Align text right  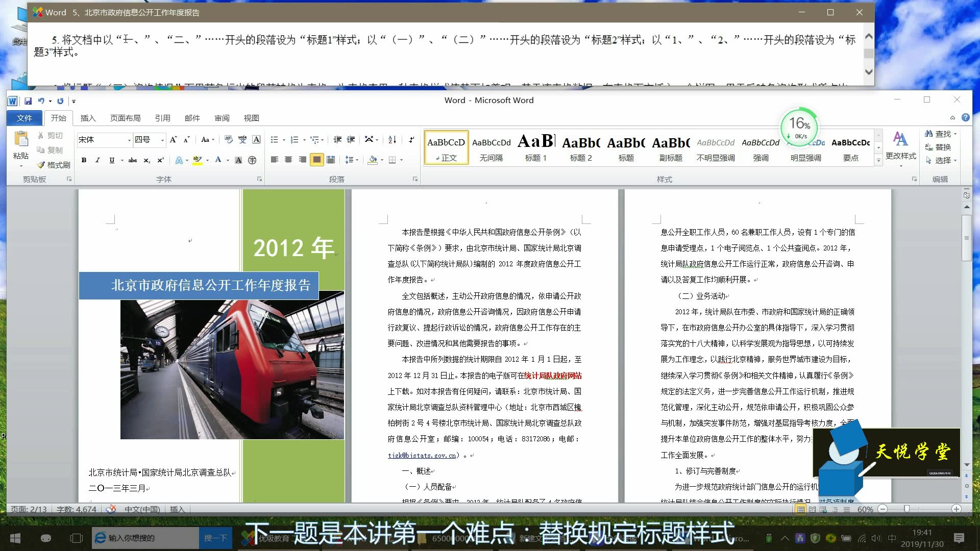303,160
